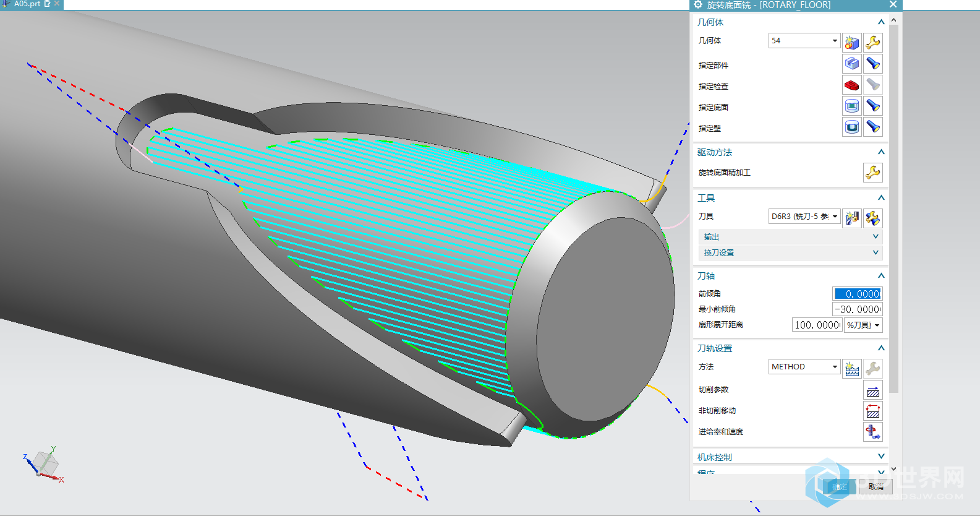Image resolution: width=980 pixels, height=516 pixels.
Task: Click the dialog scrollbar up arrow
Action: pyautogui.click(x=894, y=20)
